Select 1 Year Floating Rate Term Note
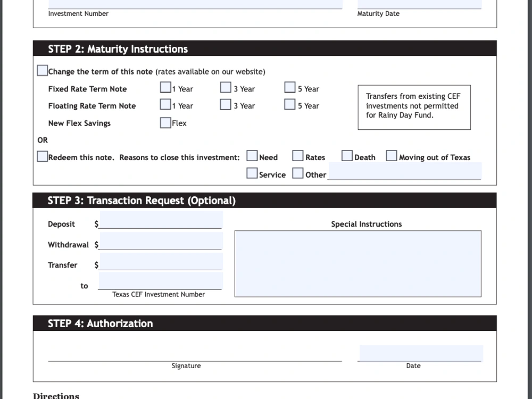 [165, 104]
